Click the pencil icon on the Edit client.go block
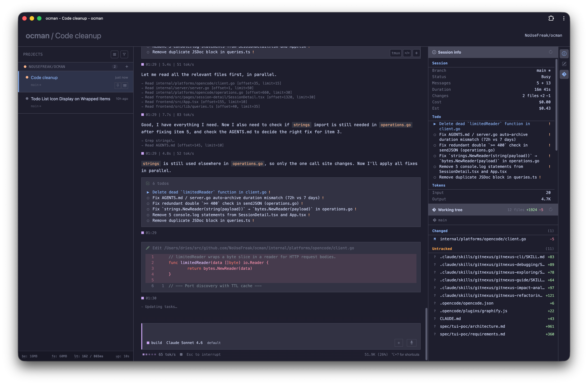The image size is (588, 385). [x=148, y=248]
